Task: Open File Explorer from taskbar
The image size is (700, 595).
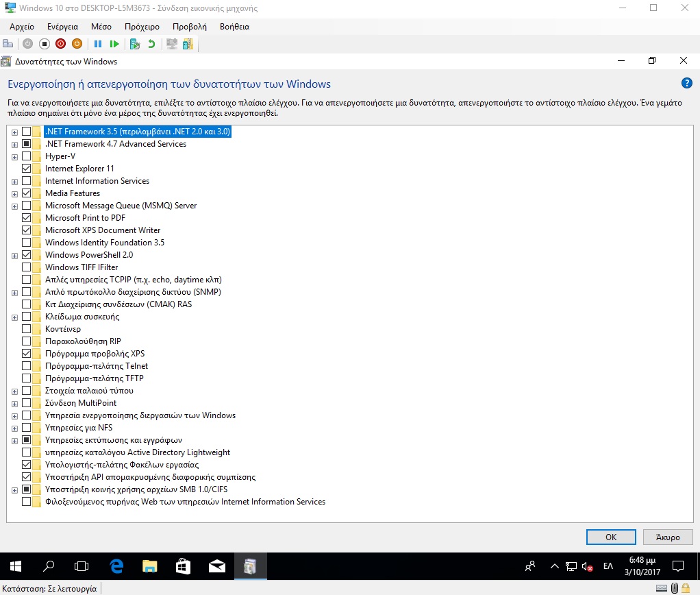Action: pyautogui.click(x=149, y=566)
